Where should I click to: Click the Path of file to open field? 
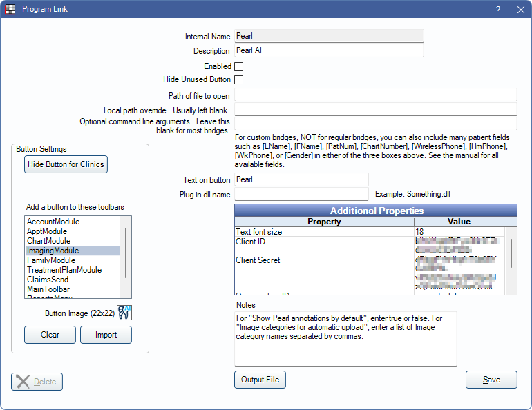(376, 95)
